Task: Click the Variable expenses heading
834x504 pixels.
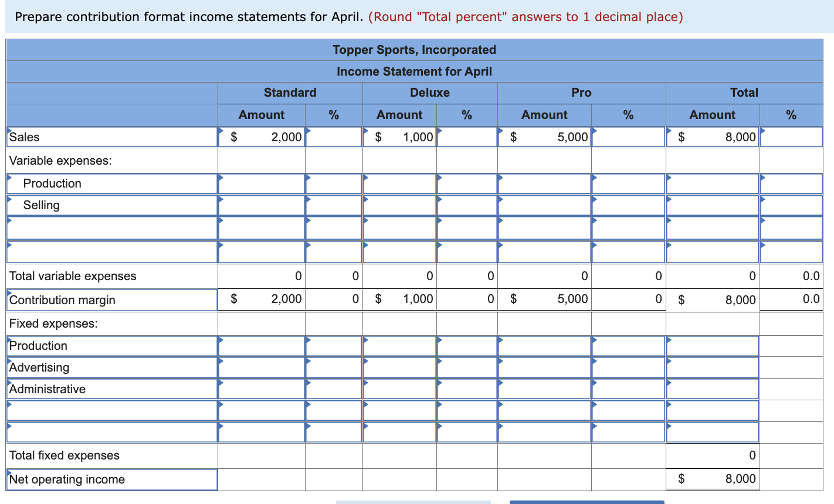Action: click(60, 161)
